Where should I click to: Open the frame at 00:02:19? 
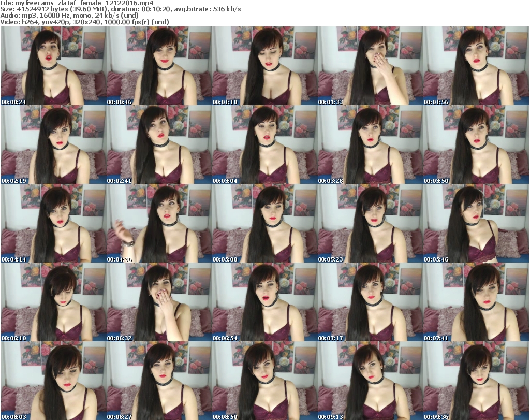(x=53, y=144)
